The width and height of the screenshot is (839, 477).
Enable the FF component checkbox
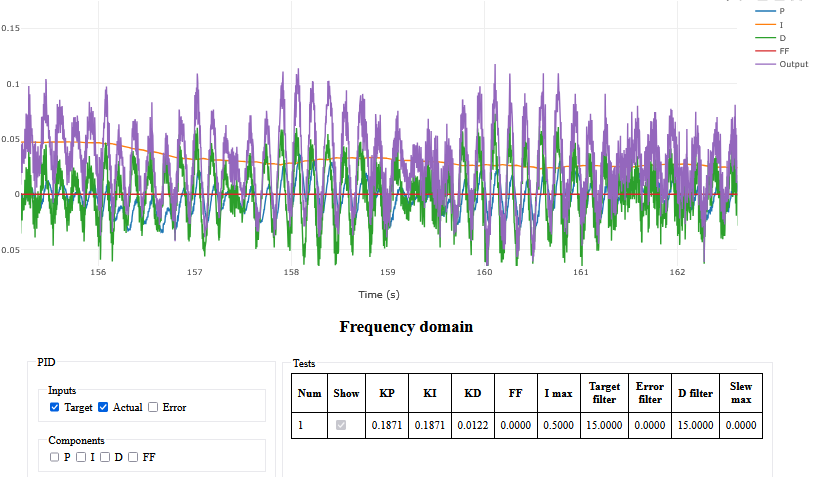click(133, 457)
